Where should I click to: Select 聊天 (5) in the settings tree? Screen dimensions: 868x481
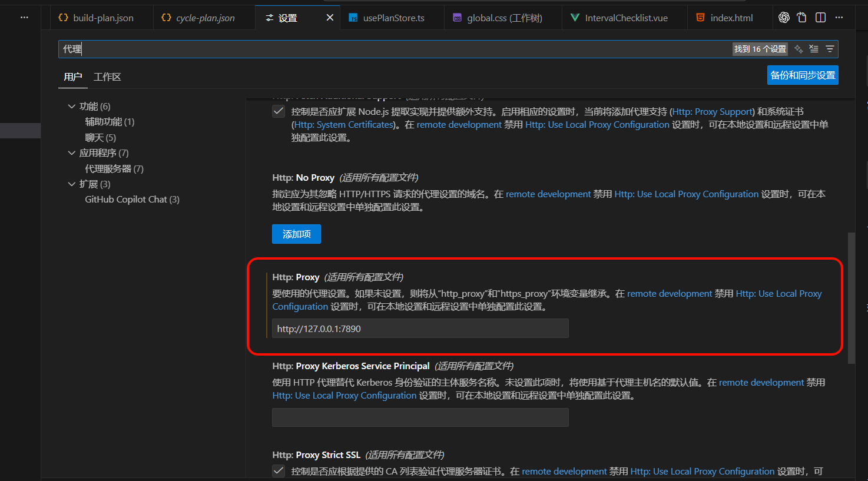point(101,138)
